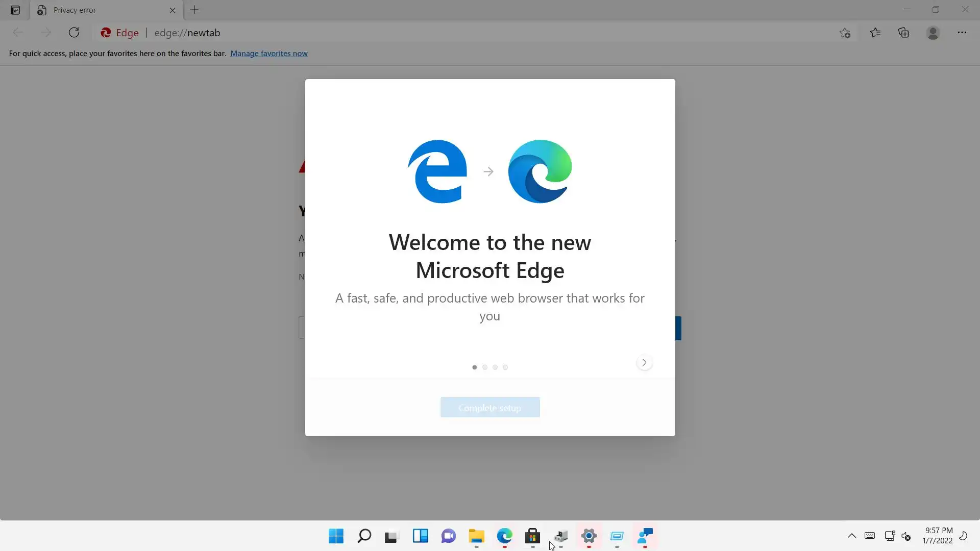The width and height of the screenshot is (980, 551).
Task: Select the third carousel page dot
Action: [495, 367]
